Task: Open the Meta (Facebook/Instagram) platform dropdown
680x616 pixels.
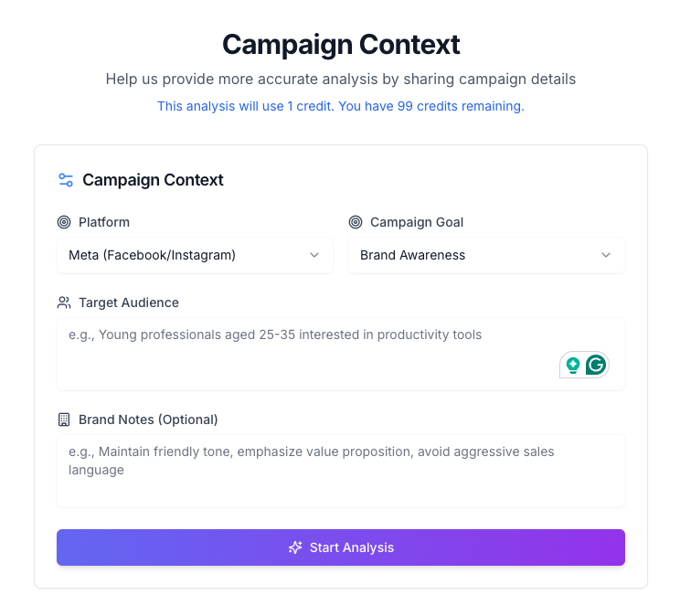Action: [195, 255]
